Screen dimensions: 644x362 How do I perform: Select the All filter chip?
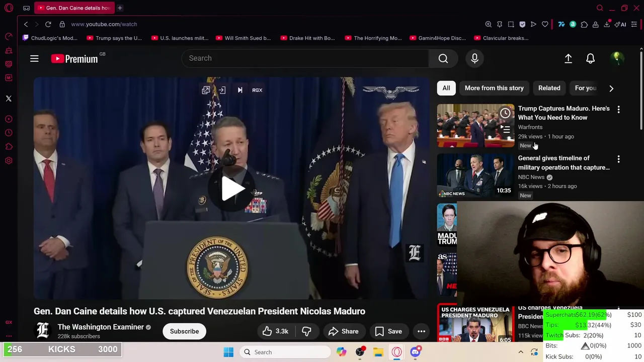tap(446, 88)
